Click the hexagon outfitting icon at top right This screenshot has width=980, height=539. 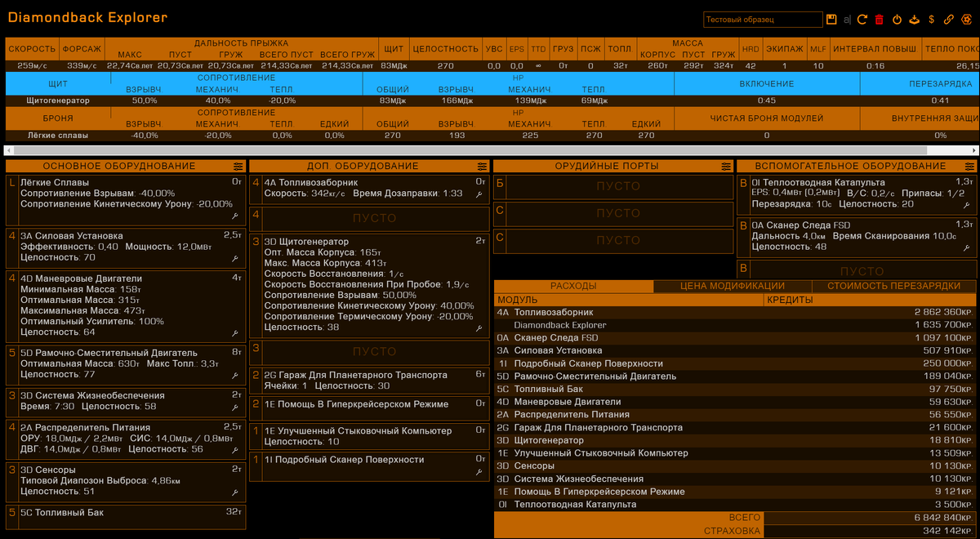[x=968, y=19]
